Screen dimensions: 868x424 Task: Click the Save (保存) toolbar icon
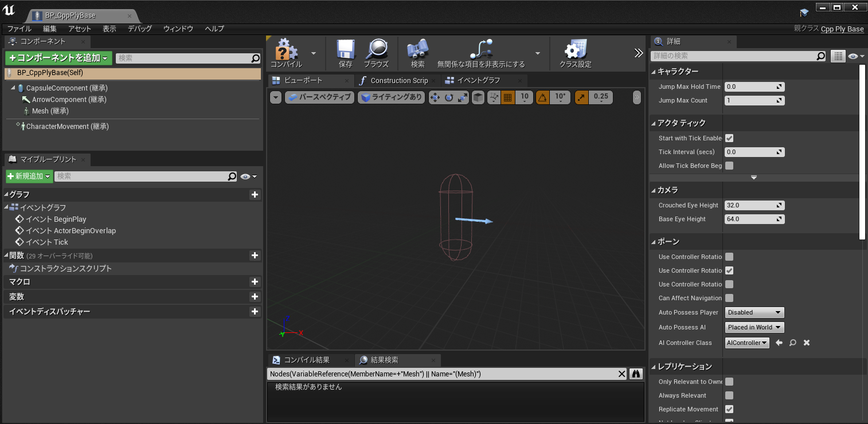point(346,50)
